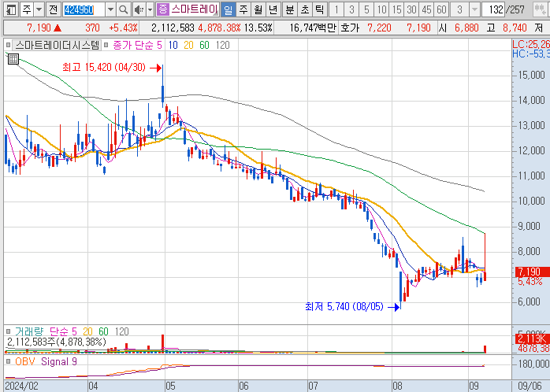The image size is (550, 392).
Task: Toggle small square before 스마트레이더시스템 legend
Action: point(8,45)
